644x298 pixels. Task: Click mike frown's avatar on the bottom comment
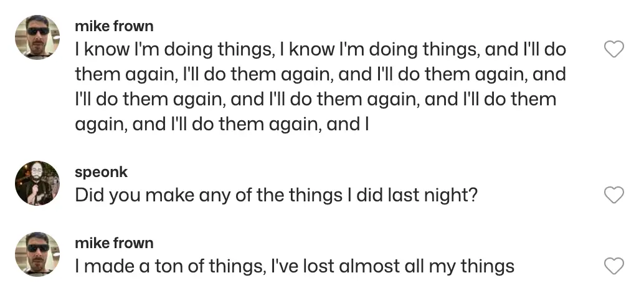[x=37, y=254]
